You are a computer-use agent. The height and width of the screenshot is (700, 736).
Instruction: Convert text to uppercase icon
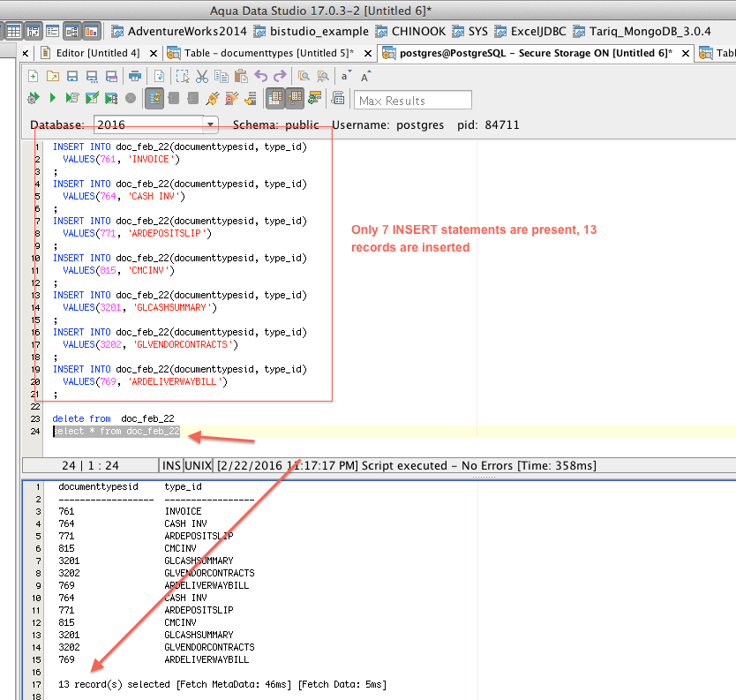coord(365,76)
